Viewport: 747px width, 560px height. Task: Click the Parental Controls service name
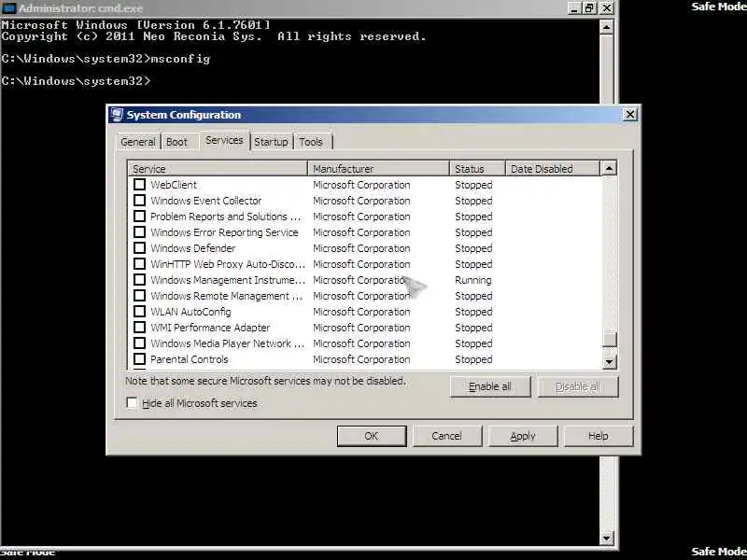click(x=190, y=359)
